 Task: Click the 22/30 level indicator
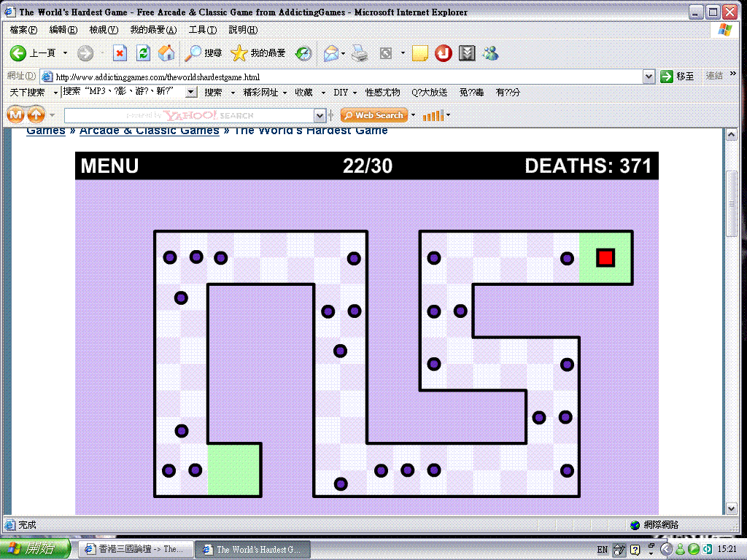coord(368,166)
